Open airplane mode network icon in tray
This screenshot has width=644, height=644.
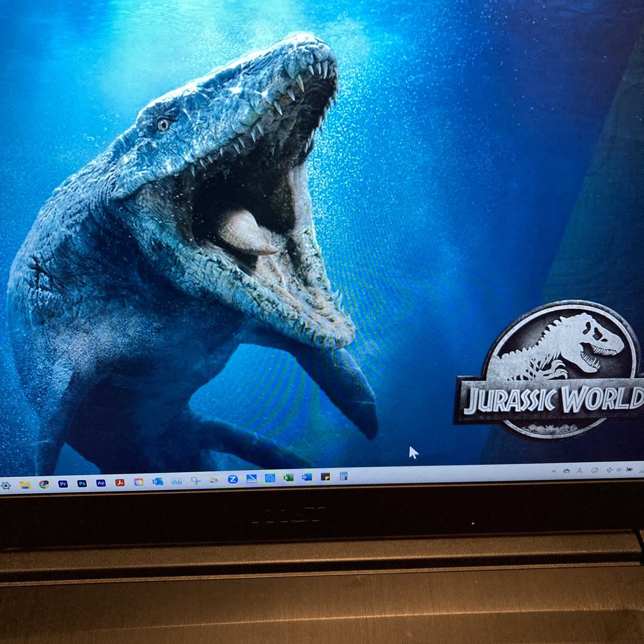(x=610, y=470)
